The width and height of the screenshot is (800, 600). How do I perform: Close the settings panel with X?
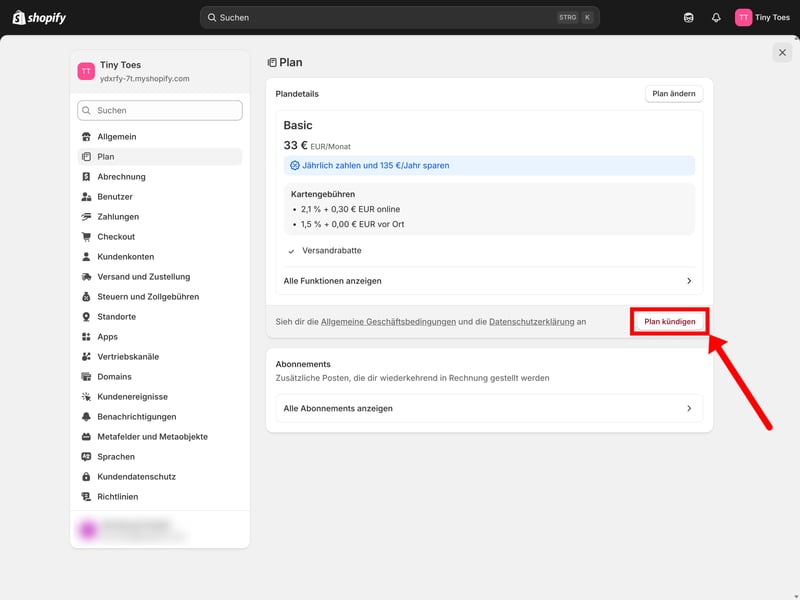[782, 53]
